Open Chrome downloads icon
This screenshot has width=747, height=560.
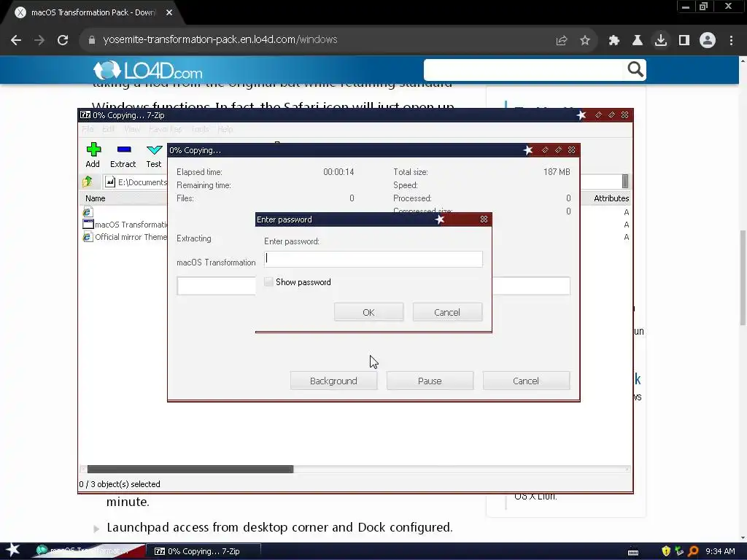pos(661,41)
